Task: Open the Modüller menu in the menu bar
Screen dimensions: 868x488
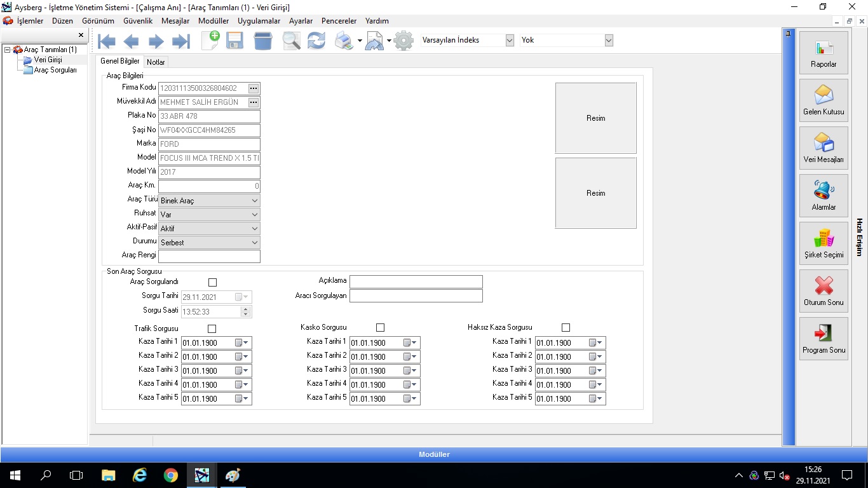Action: click(x=214, y=21)
